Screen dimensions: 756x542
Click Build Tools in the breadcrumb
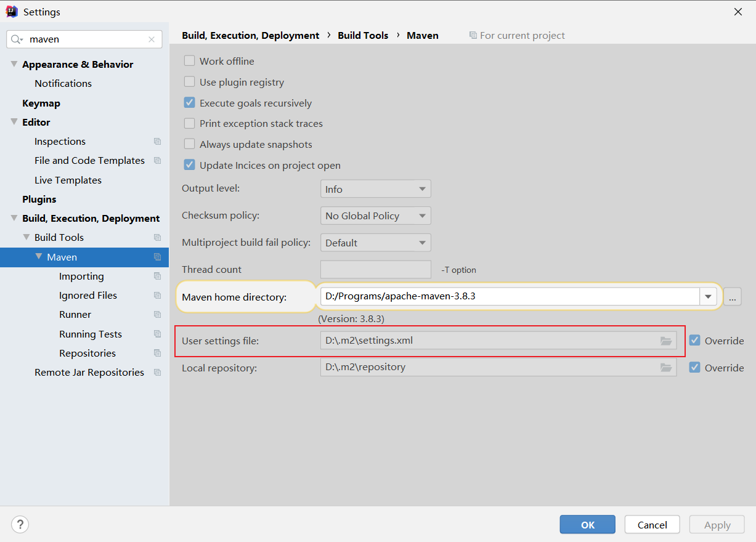pyautogui.click(x=363, y=36)
